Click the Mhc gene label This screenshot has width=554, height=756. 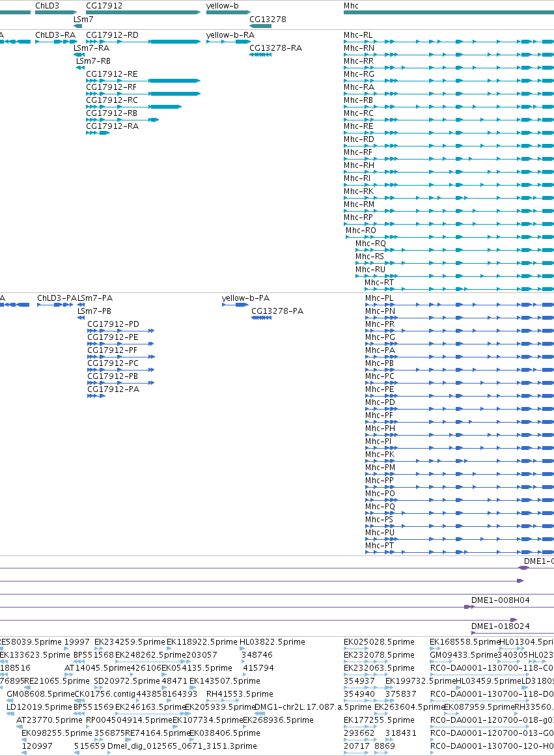pos(351,6)
